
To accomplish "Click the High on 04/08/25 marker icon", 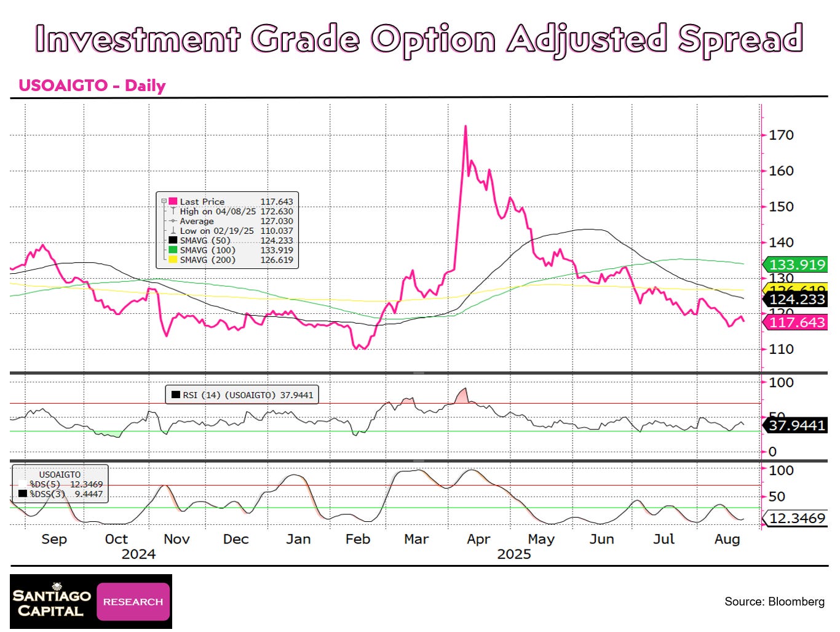I will (x=174, y=212).
